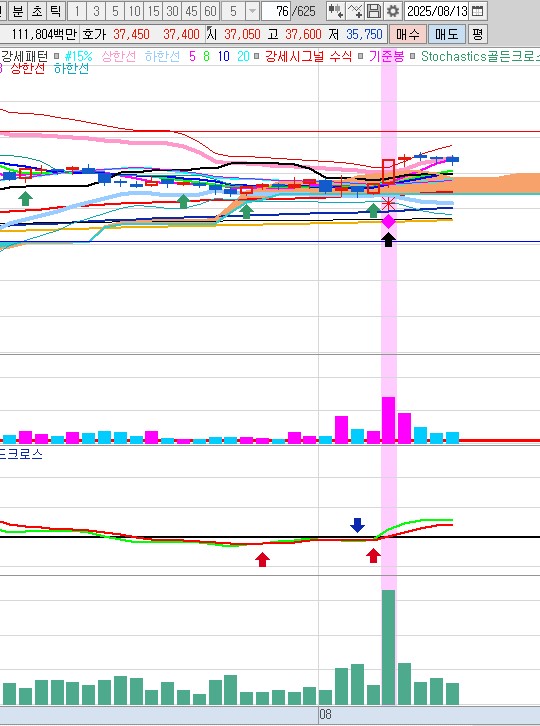Click the moving average 20 legend label
Image resolution: width=540 pixels, height=726 pixels.
244,56
